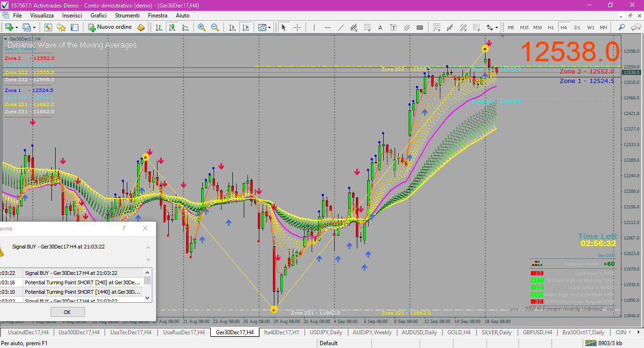Select candlestick chart display icon

172,27
